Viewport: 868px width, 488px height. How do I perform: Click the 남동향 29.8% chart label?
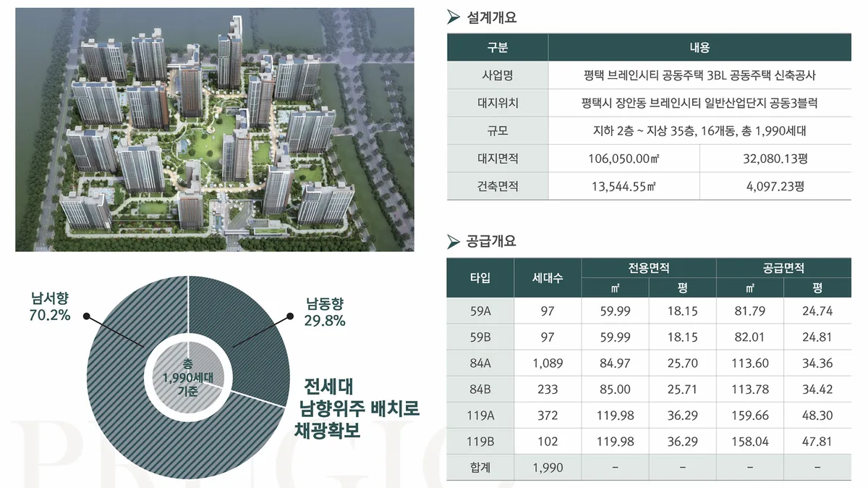point(324,312)
